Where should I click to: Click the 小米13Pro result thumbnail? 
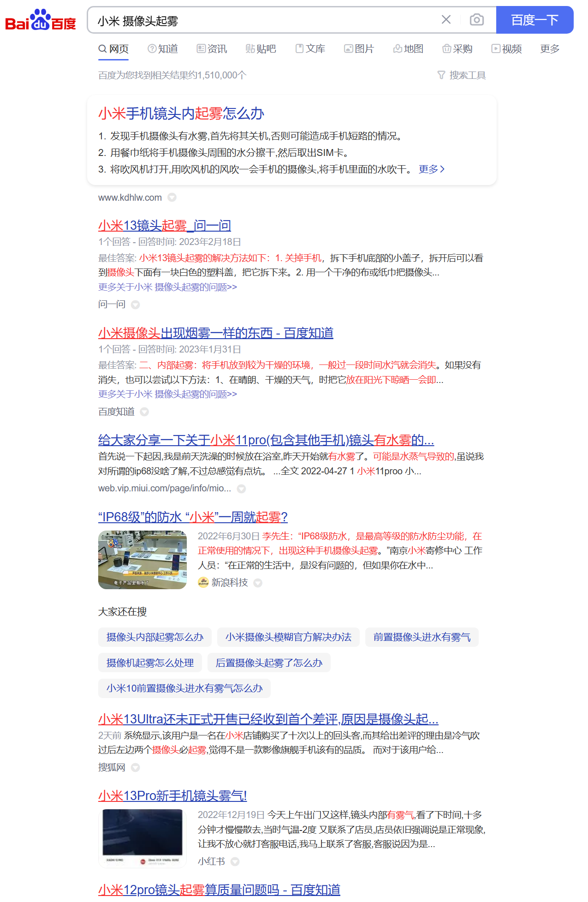(143, 839)
